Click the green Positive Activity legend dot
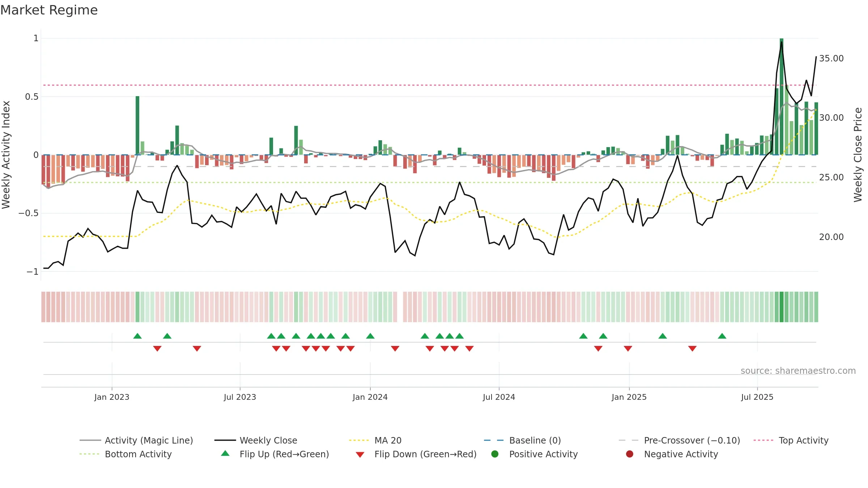The height and width of the screenshot is (488, 868). coord(495,454)
